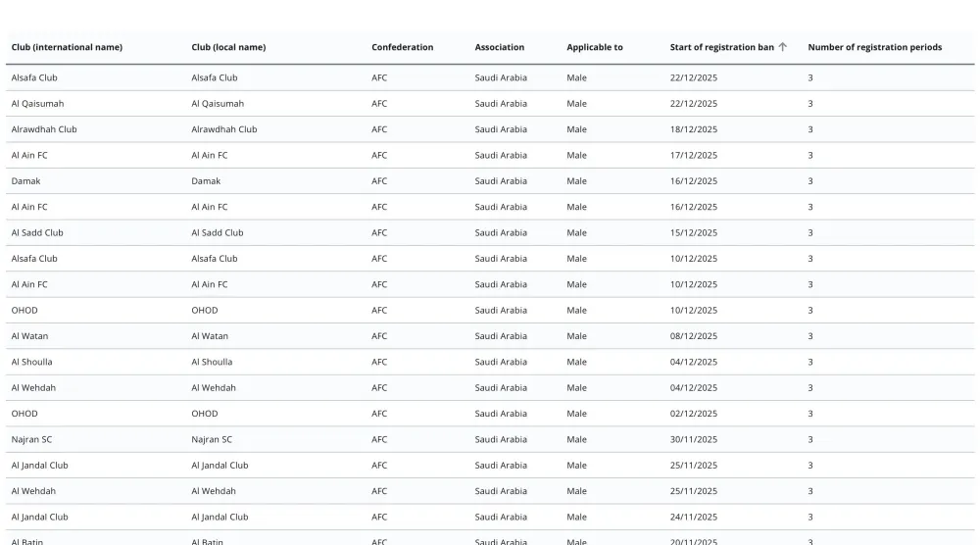The width and height of the screenshot is (980, 545).
Task: Open the Al Sadd Club row entry
Action: [37, 233]
